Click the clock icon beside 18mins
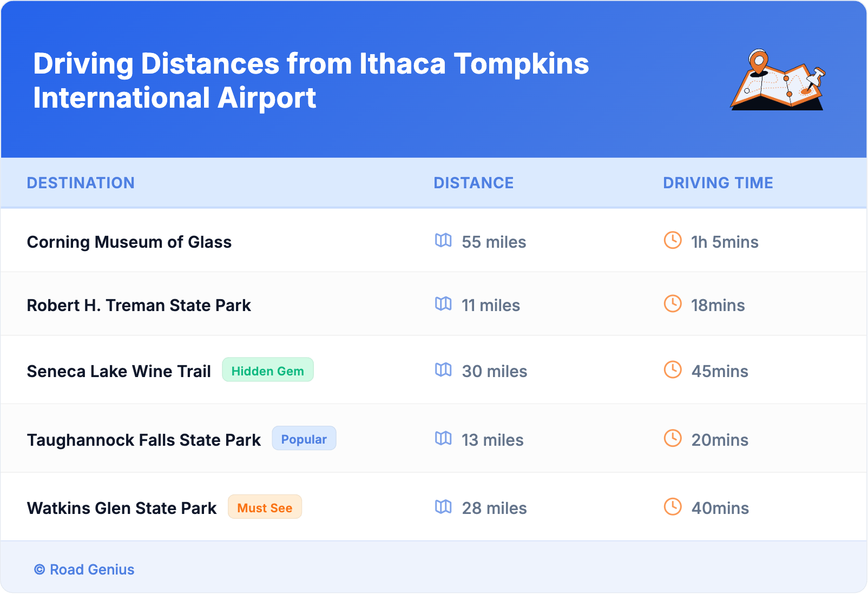The height and width of the screenshot is (594, 868). click(672, 304)
